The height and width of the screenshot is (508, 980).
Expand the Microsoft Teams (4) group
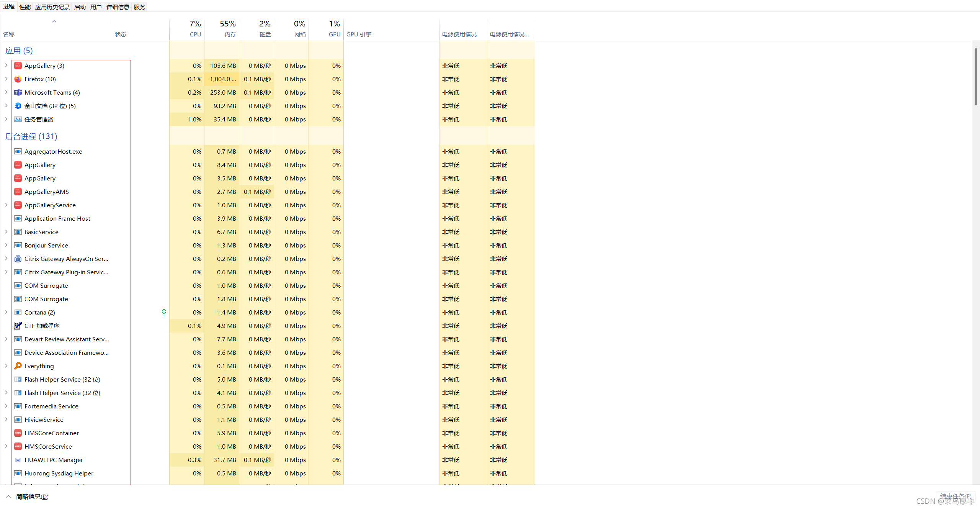coord(6,92)
